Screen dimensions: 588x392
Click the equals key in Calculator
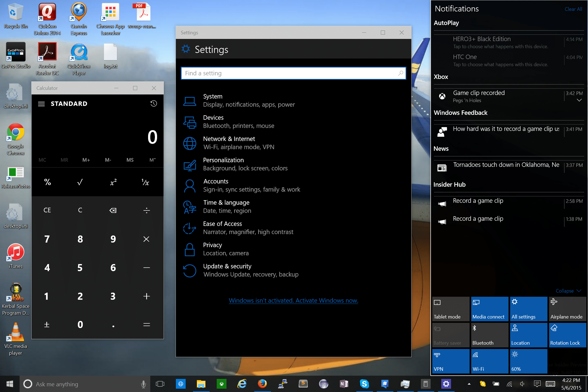pos(146,324)
